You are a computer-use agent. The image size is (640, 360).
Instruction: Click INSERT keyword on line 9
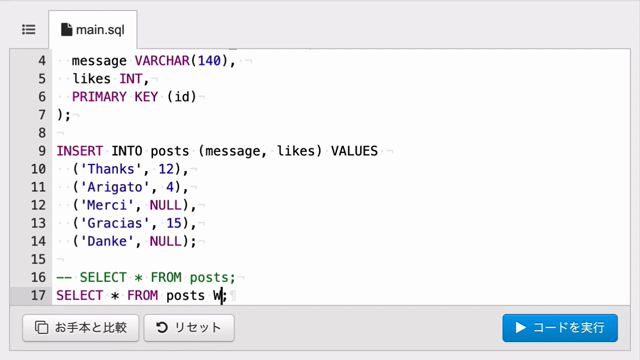coord(80,151)
